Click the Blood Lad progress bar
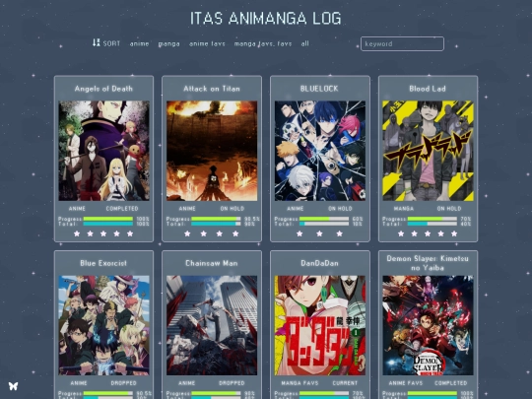Screen dimensions: 532x399 (x=432, y=219)
